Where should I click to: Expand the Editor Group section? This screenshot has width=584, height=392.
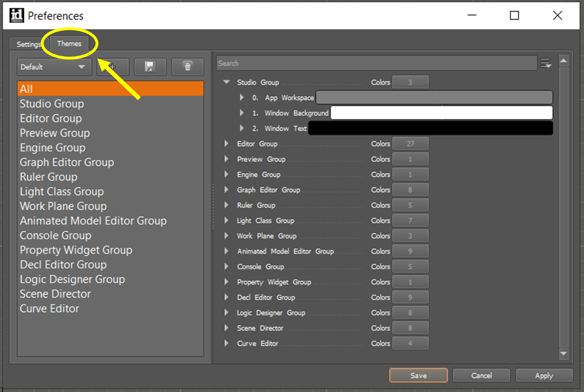(226, 144)
